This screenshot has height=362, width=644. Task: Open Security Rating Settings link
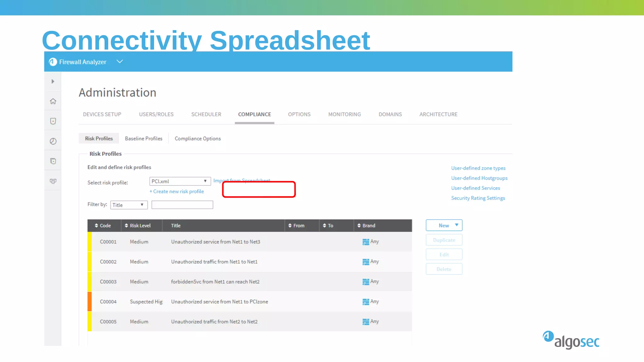[478, 198]
